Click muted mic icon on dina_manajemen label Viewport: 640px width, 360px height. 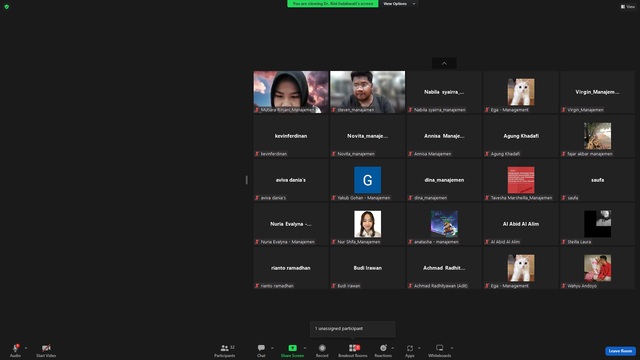coord(410,198)
